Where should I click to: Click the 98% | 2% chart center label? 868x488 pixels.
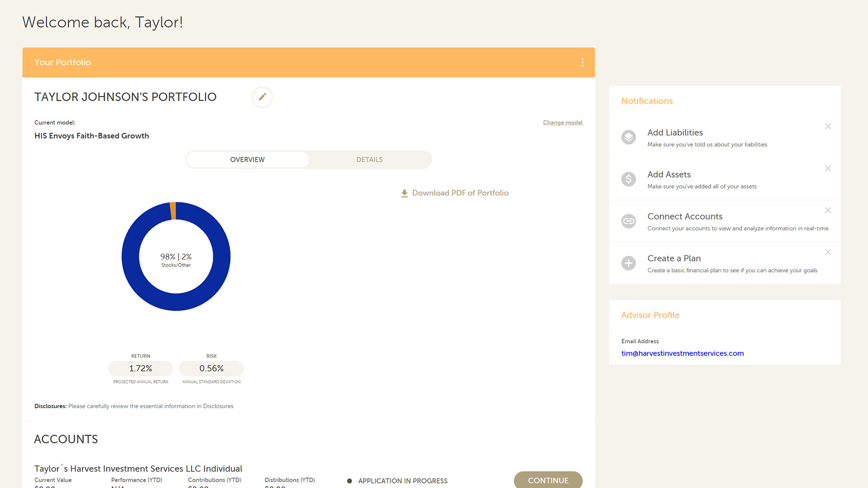(176, 257)
